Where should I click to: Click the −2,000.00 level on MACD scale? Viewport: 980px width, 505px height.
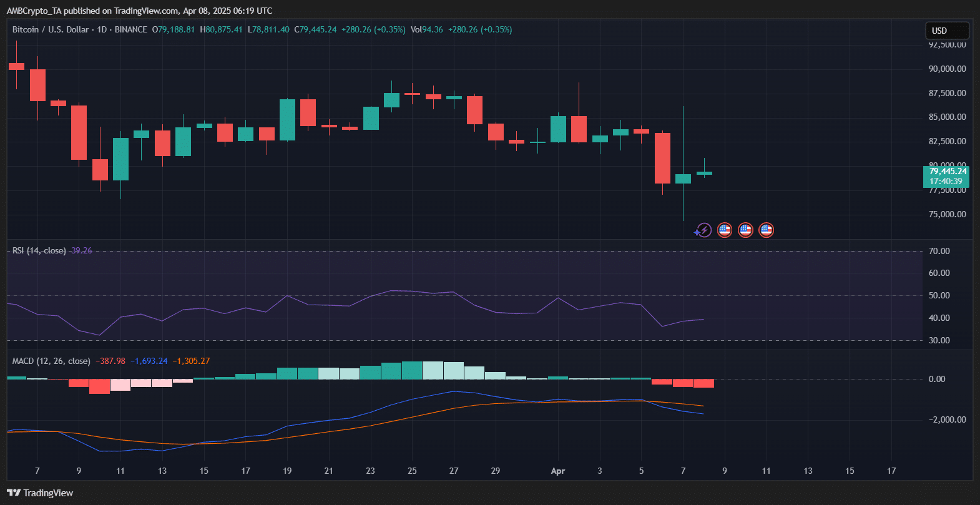click(947, 420)
